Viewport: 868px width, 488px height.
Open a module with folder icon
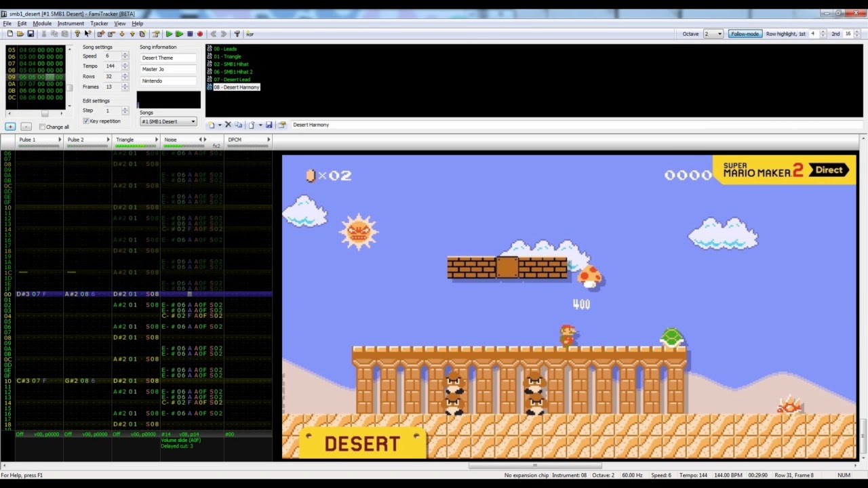coord(20,34)
